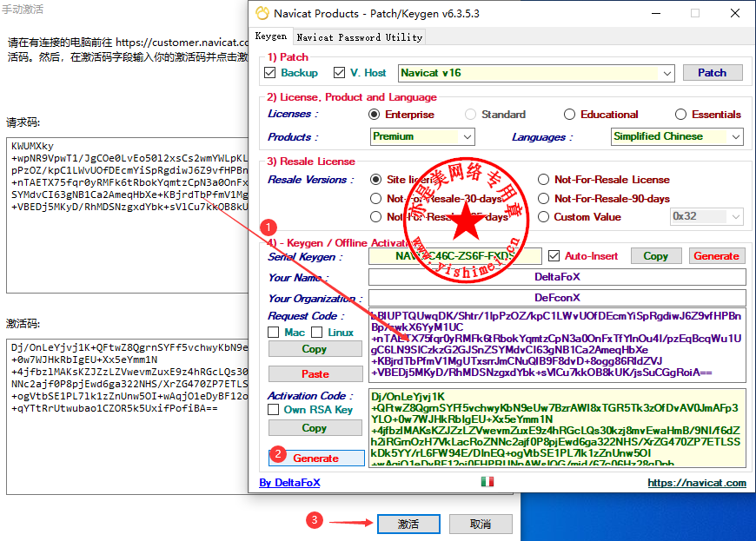Open the Languages Simplified Chinese dropdown
The image size is (756, 541).
[x=677, y=137]
